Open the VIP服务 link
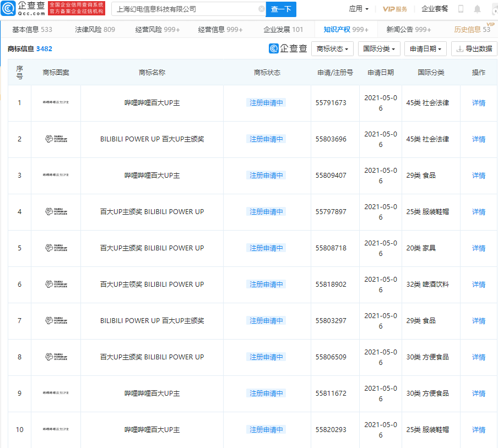This screenshot has width=498, height=448. point(395,9)
